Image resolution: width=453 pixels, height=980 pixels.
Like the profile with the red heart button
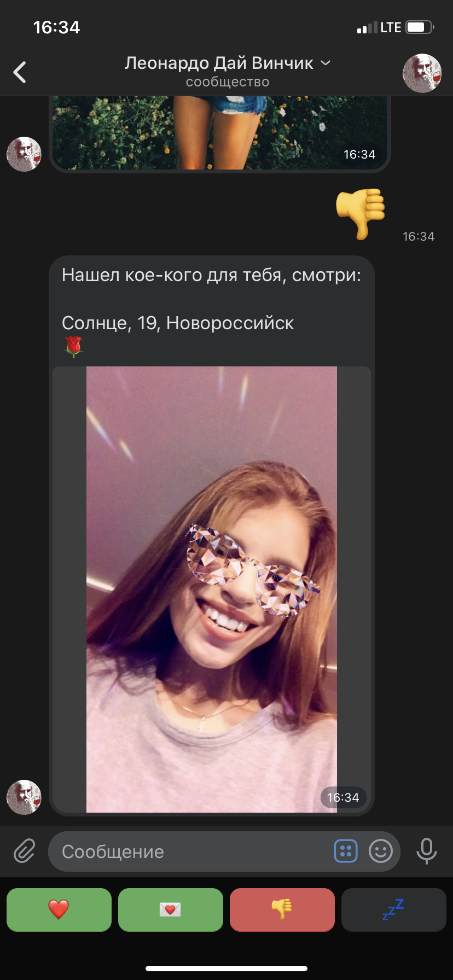coord(59,909)
